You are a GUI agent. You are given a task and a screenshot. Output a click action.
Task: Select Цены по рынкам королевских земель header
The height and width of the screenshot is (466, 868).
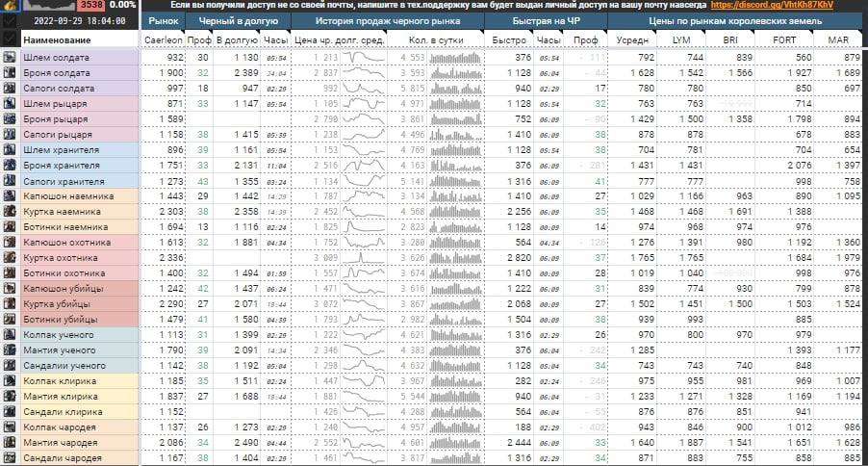(735, 21)
